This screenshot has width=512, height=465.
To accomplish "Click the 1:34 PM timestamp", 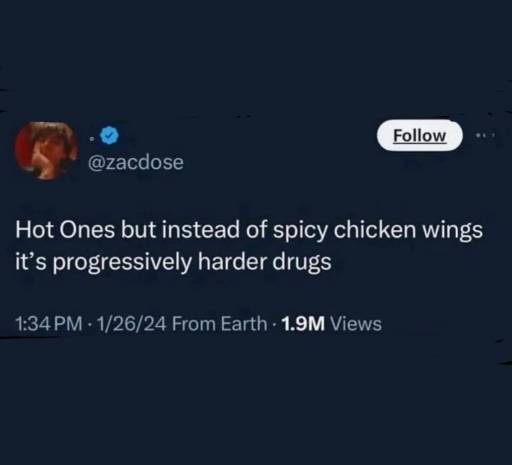I will [49, 324].
